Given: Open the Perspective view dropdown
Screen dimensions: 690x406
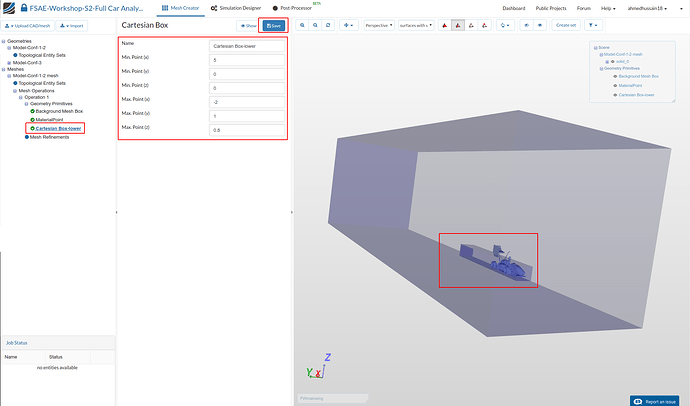Looking at the screenshot, I should [378, 25].
